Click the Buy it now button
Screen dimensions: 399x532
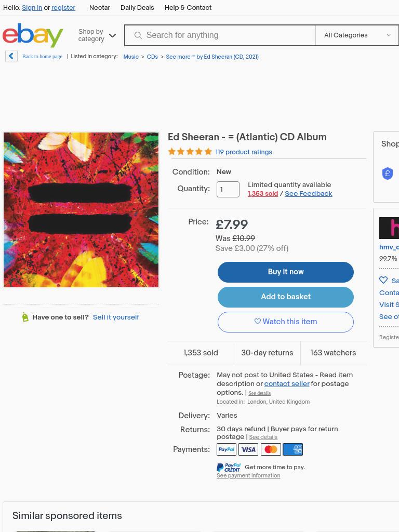(286, 272)
